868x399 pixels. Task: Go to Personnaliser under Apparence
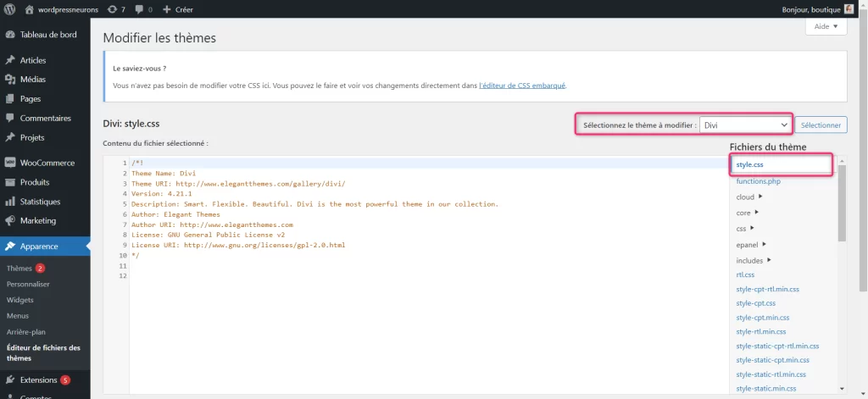click(x=28, y=284)
